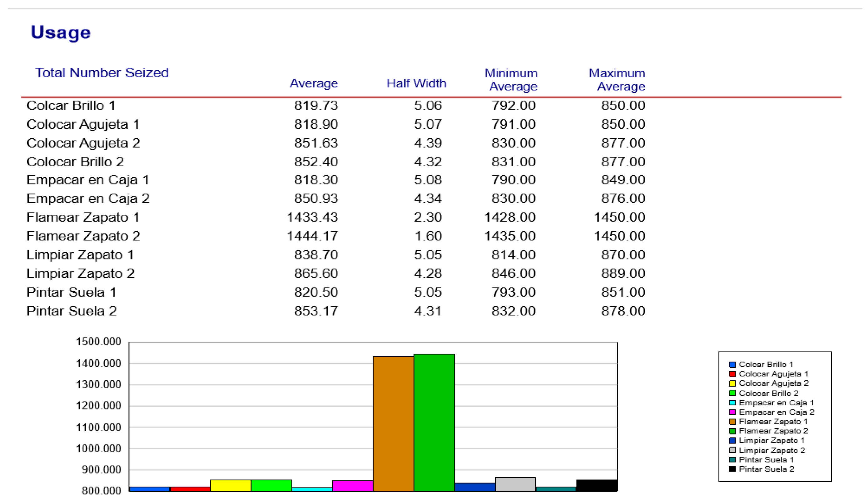Click the gray Limpiar Zapato 2 chart bar
The height and width of the screenshot is (501, 868).
coord(515,484)
